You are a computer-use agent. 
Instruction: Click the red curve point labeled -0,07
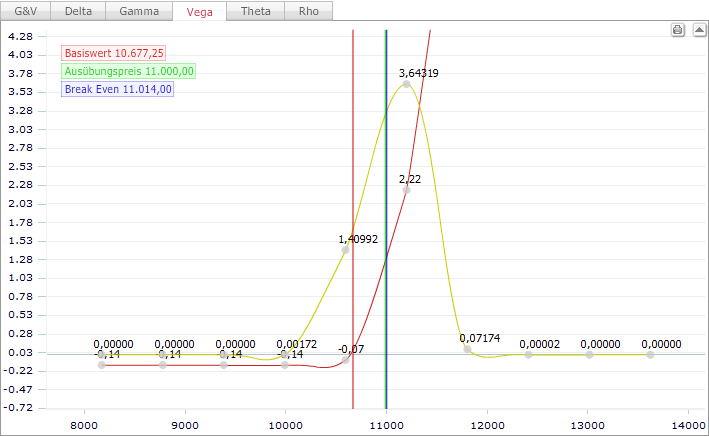tap(345, 359)
